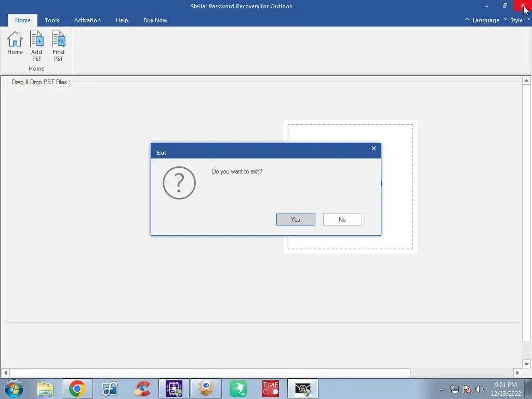
Task: Click the Add PST icon
Action: pyautogui.click(x=37, y=46)
